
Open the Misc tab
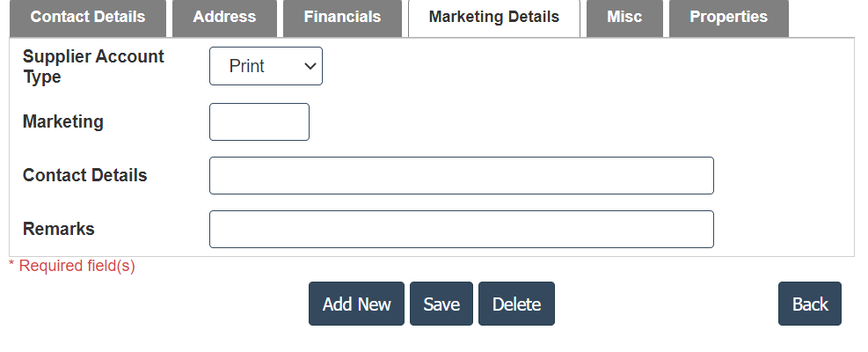(x=624, y=18)
